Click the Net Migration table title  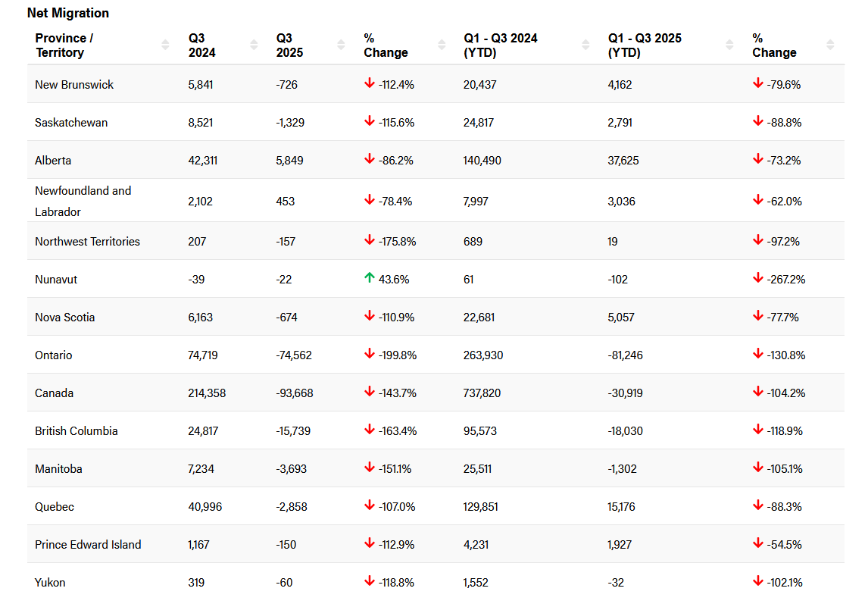[67, 13]
